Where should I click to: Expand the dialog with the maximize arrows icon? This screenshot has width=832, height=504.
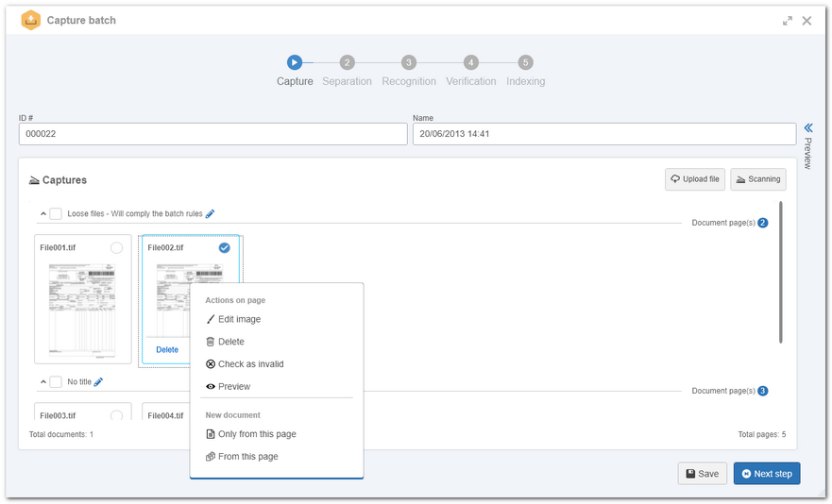[x=788, y=21]
